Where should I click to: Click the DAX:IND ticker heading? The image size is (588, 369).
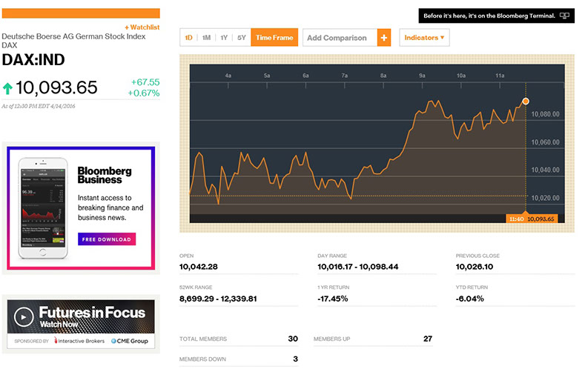tap(33, 60)
